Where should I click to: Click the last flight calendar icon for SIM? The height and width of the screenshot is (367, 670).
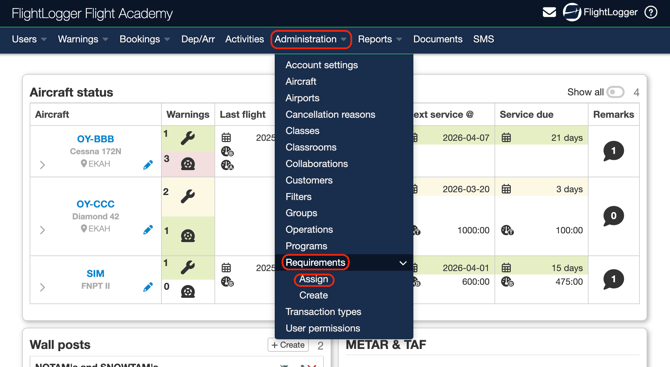(226, 268)
